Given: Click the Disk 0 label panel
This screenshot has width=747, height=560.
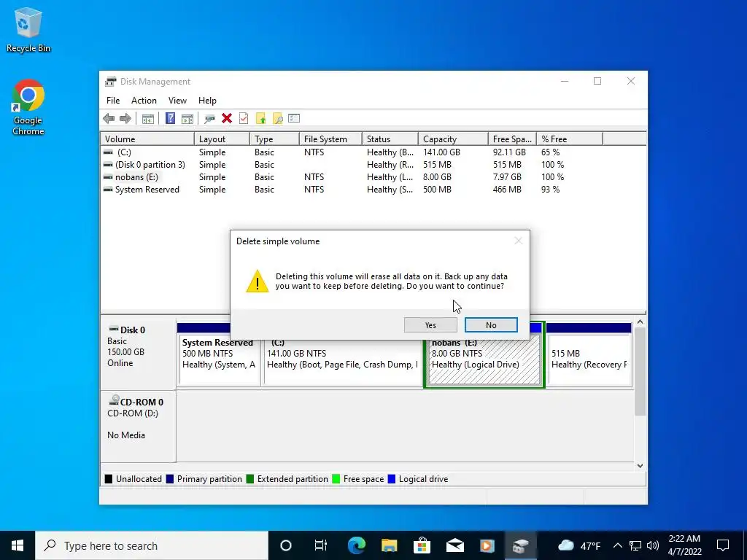Looking at the screenshot, I should 138,354.
